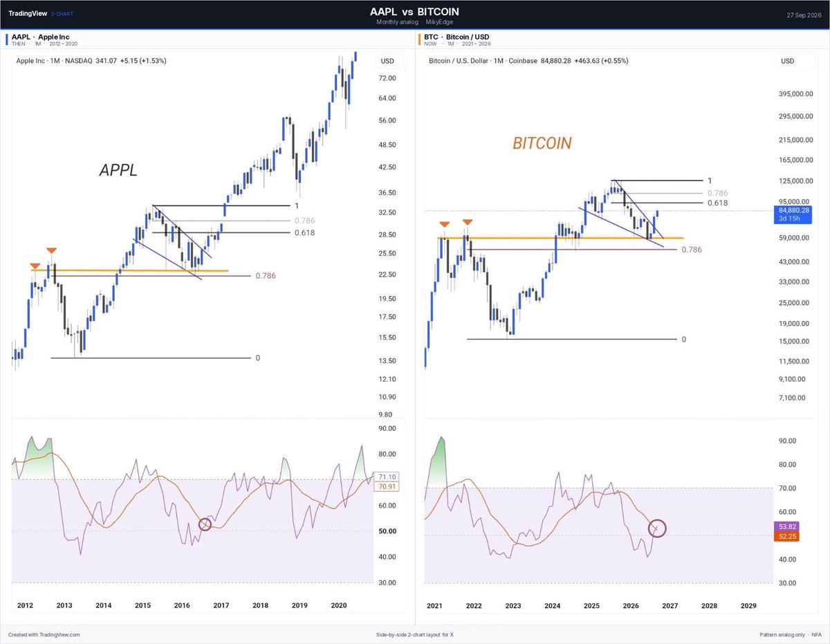Open the Created with TradingView.com footer link

coord(44,634)
